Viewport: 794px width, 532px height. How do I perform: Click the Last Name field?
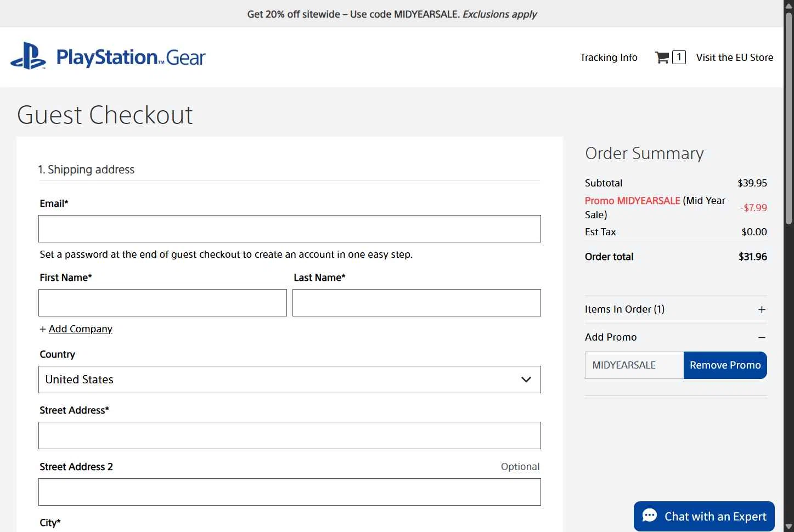416,303
